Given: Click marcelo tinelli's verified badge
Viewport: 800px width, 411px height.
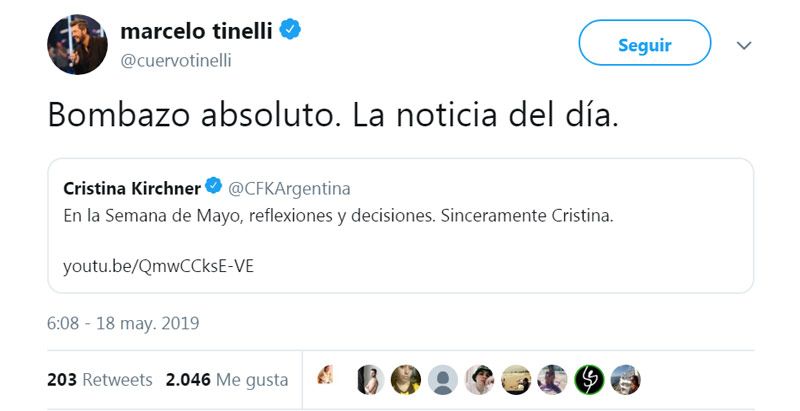Looking at the screenshot, I should pos(291,31).
